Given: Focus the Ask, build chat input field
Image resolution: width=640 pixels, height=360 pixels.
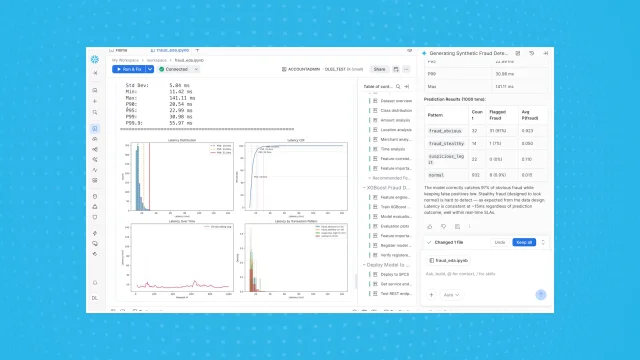Looking at the screenshot, I should (x=486, y=274).
